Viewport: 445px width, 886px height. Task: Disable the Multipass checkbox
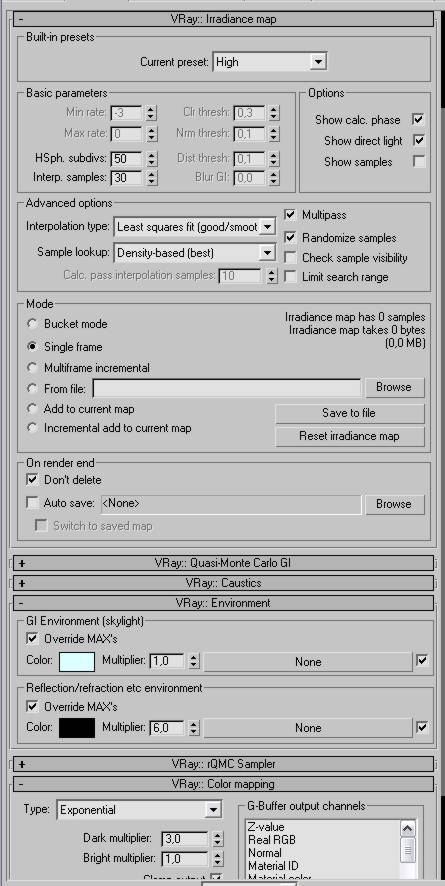click(x=290, y=215)
